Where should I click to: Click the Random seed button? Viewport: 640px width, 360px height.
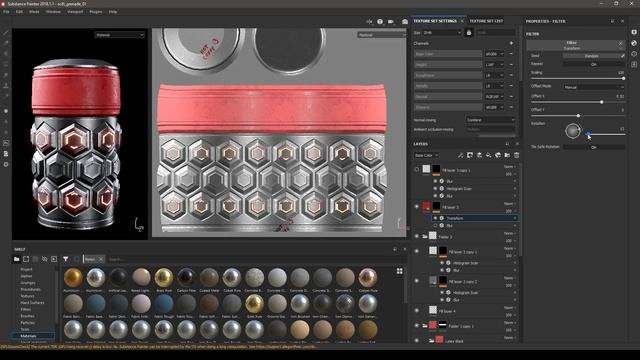591,56
